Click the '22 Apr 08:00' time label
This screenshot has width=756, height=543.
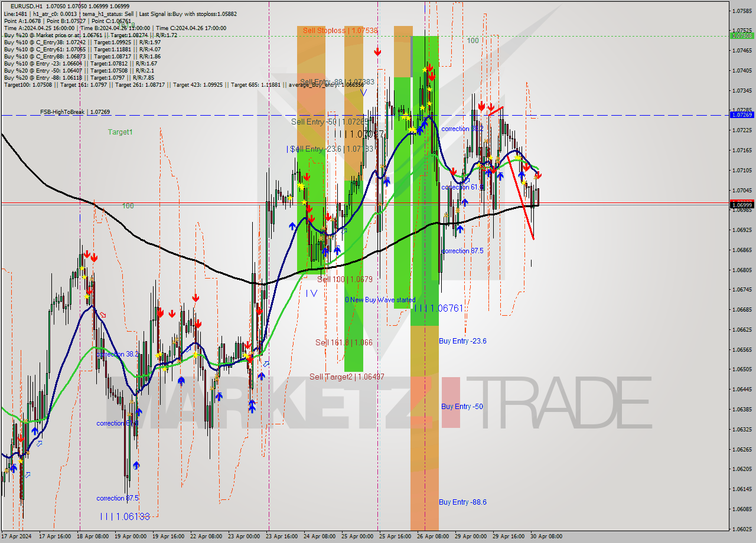(206, 537)
